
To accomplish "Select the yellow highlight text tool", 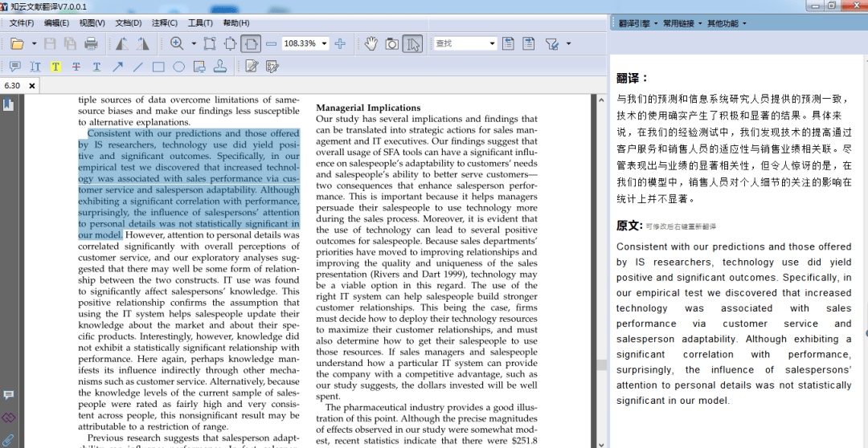I will [55, 67].
